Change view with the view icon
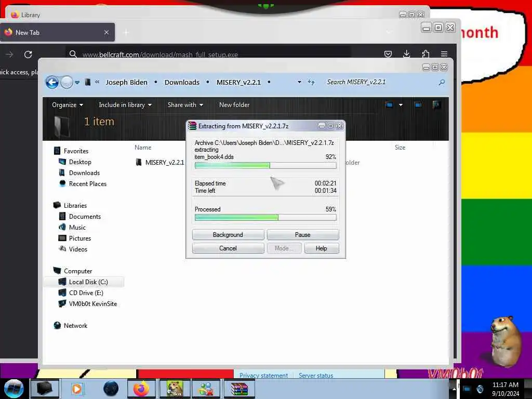Image resolution: width=532 pixels, height=399 pixels. 389,105
